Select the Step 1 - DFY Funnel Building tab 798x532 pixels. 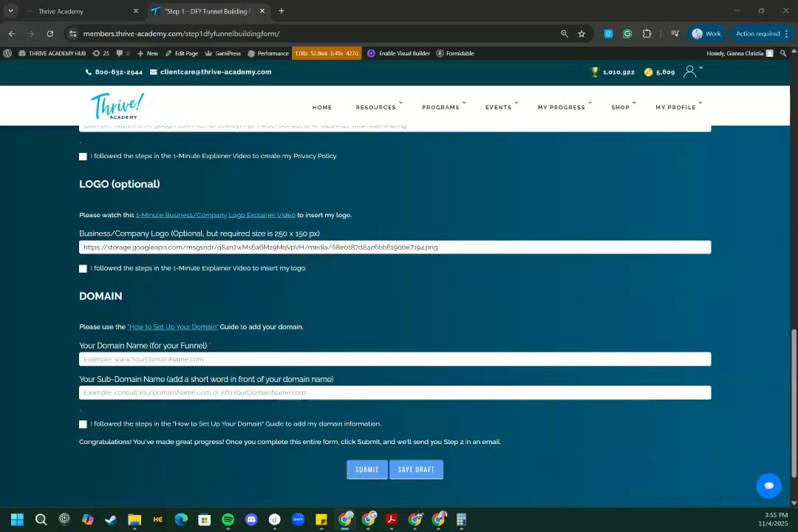pyautogui.click(x=208, y=11)
